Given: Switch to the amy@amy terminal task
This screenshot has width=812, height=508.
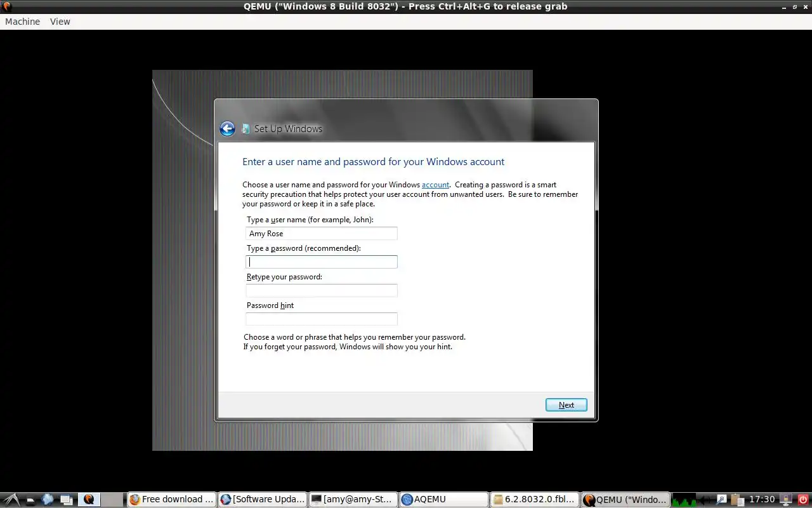Looking at the screenshot, I should coord(353,500).
